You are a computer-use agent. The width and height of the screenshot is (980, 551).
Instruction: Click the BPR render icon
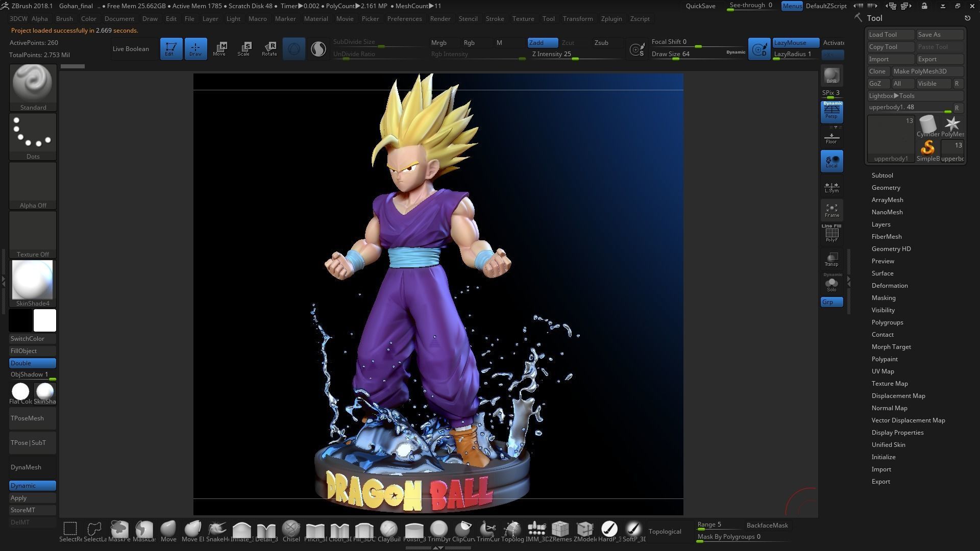[831, 76]
